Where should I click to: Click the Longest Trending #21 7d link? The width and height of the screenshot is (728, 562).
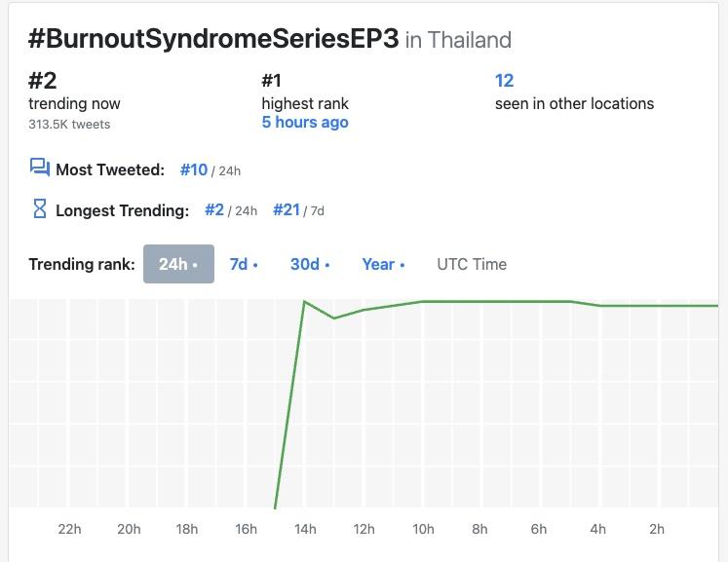[x=287, y=209]
